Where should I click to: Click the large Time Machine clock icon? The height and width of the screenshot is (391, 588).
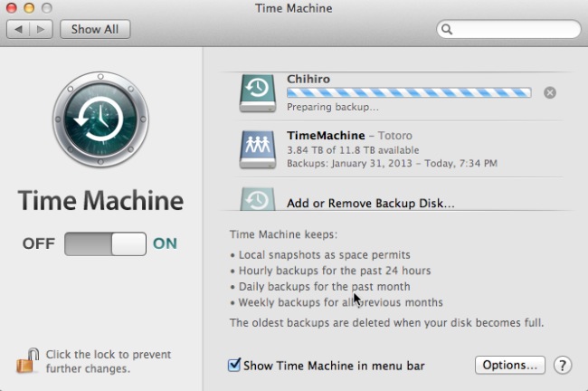(x=100, y=119)
